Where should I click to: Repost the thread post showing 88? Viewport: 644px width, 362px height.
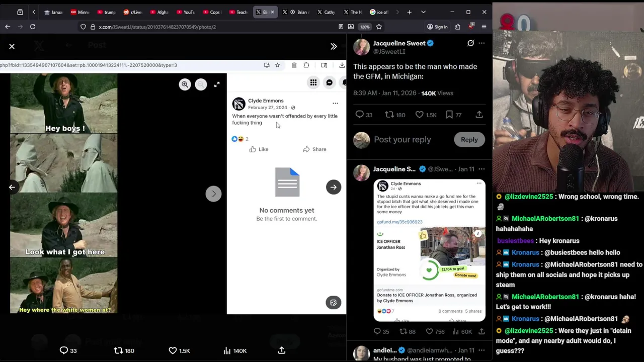[x=408, y=331]
